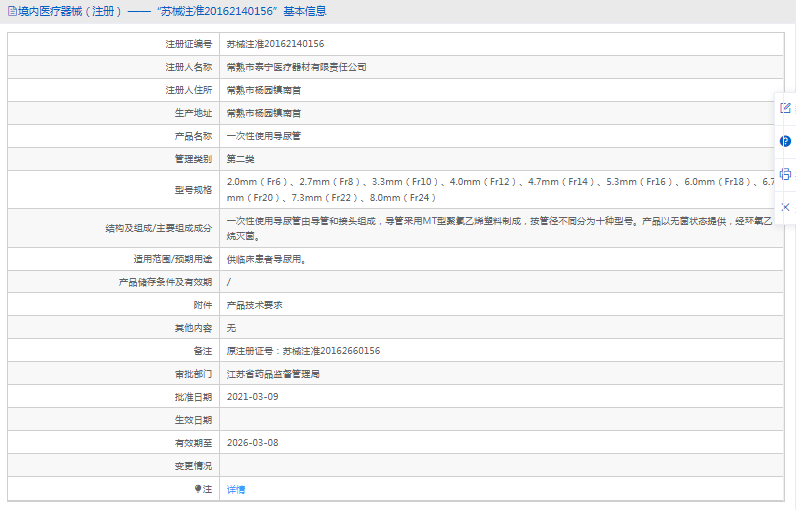The height and width of the screenshot is (510, 796).
Task: Click approval date 2021-03-09
Action: (252, 397)
